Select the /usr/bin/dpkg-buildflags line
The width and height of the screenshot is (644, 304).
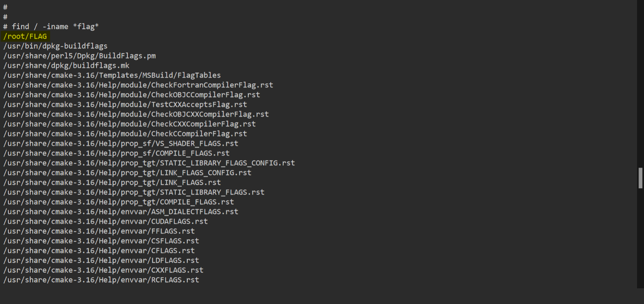[x=55, y=46]
